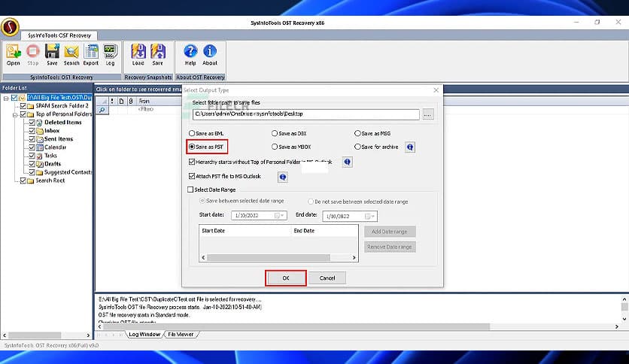Open the Start date dropdown
This screenshot has height=364, width=629.
click(280, 216)
